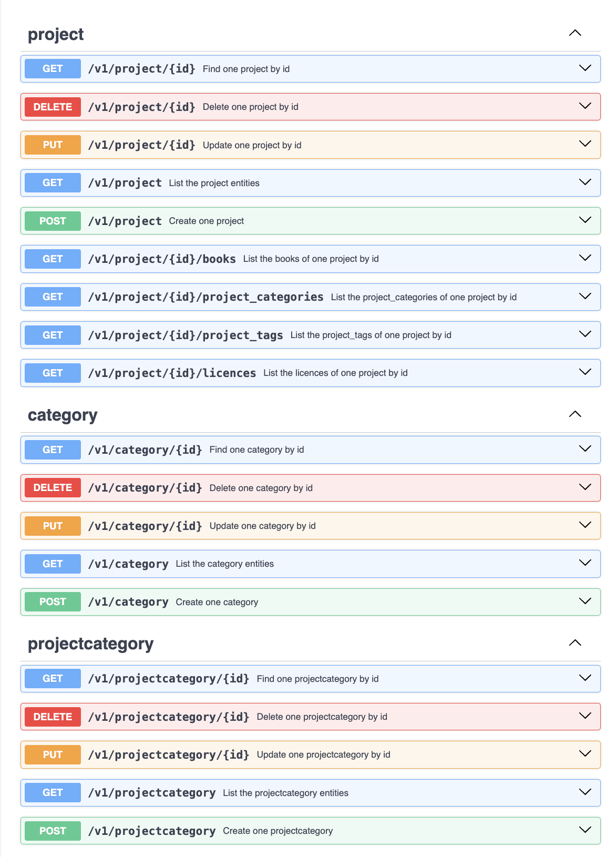Click 'Update one project by id' description
Image resolution: width=616 pixels, height=857 pixels.
tap(252, 145)
